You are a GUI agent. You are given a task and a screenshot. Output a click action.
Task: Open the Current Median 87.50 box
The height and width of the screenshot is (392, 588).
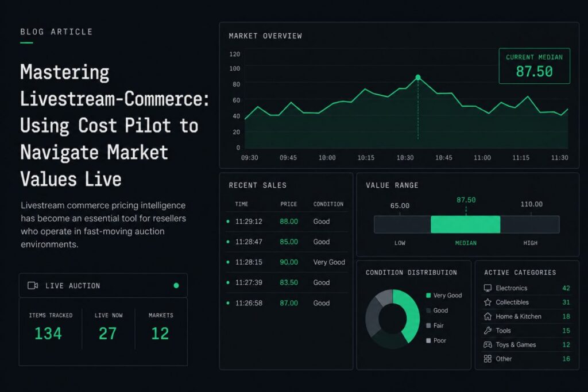click(535, 66)
